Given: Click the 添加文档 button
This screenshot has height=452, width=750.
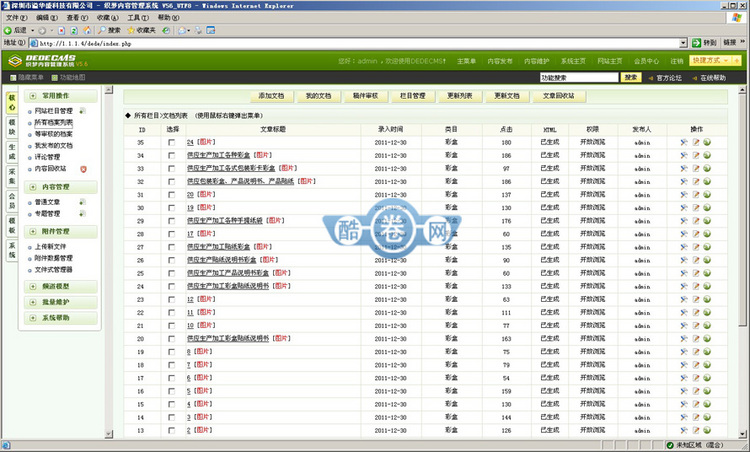Looking at the screenshot, I should pyautogui.click(x=271, y=96).
